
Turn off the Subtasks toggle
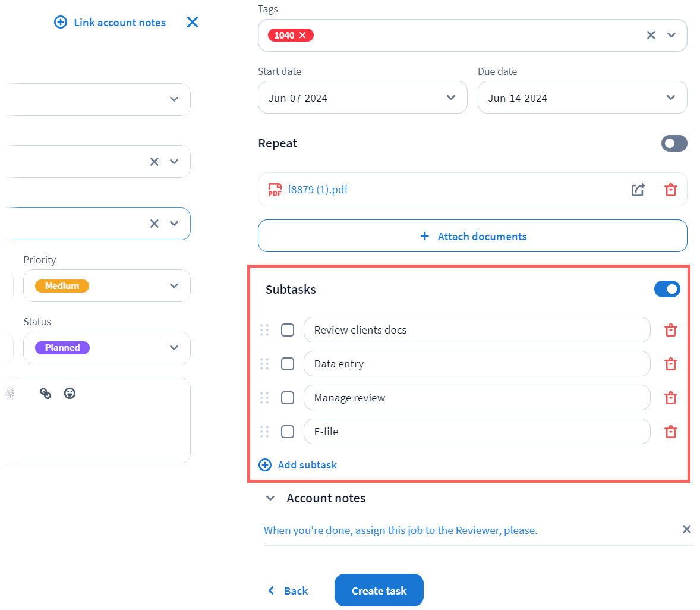coord(667,289)
